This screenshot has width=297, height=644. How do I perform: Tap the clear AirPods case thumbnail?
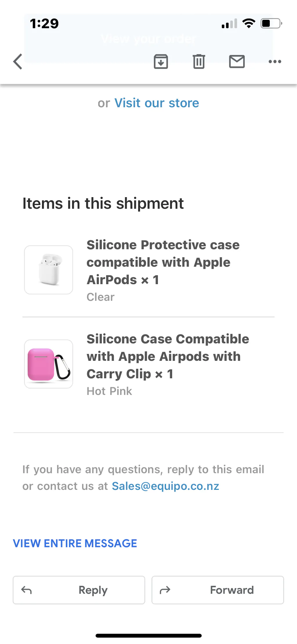[x=48, y=270]
